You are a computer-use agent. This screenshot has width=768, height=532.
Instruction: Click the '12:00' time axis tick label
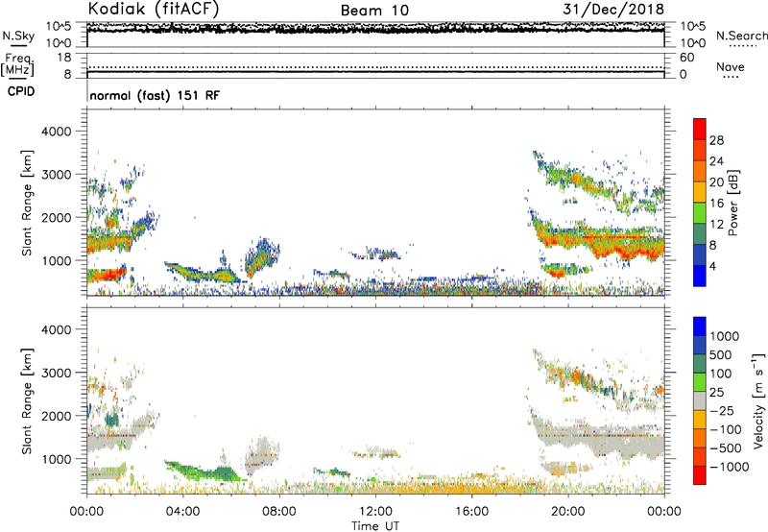(x=375, y=512)
